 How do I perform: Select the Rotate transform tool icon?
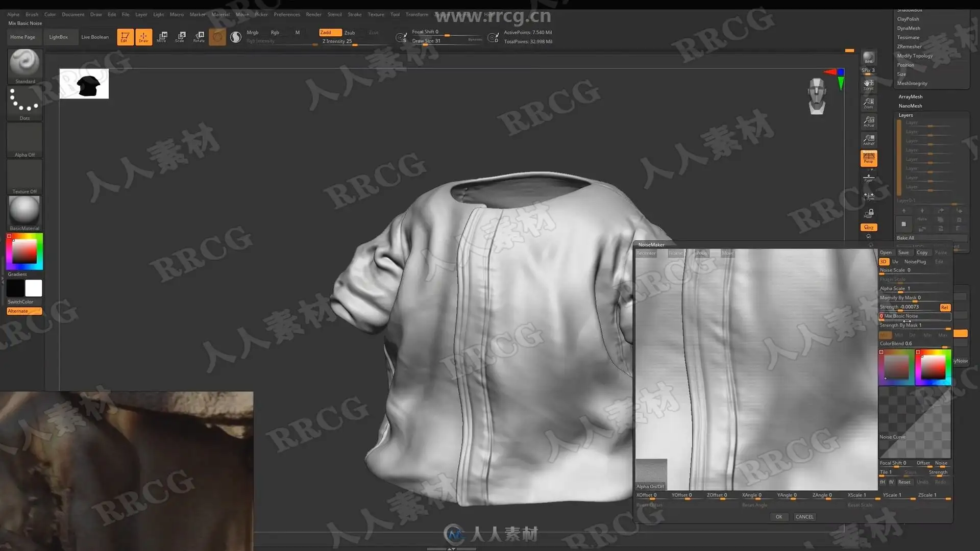(199, 37)
